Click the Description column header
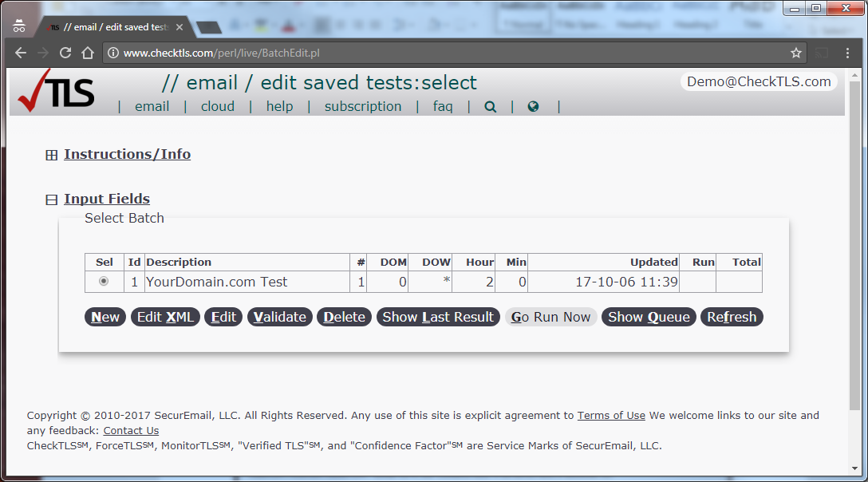 247,262
